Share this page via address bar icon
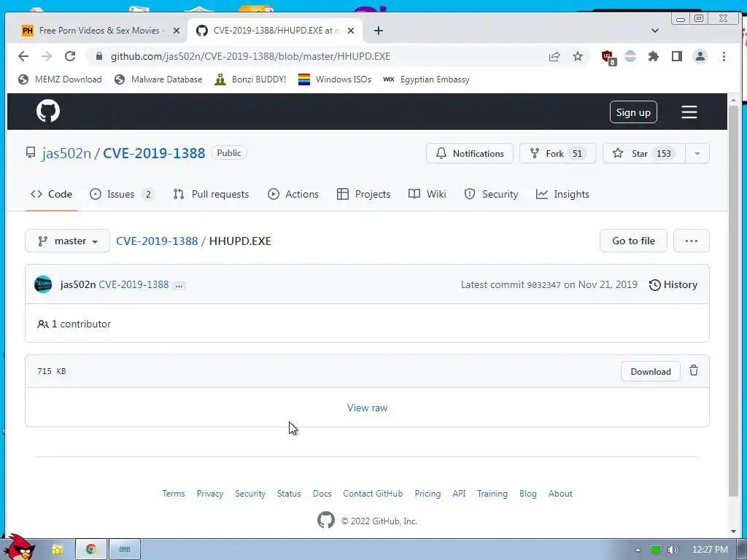Screen dimensions: 747x560 coord(554,57)
